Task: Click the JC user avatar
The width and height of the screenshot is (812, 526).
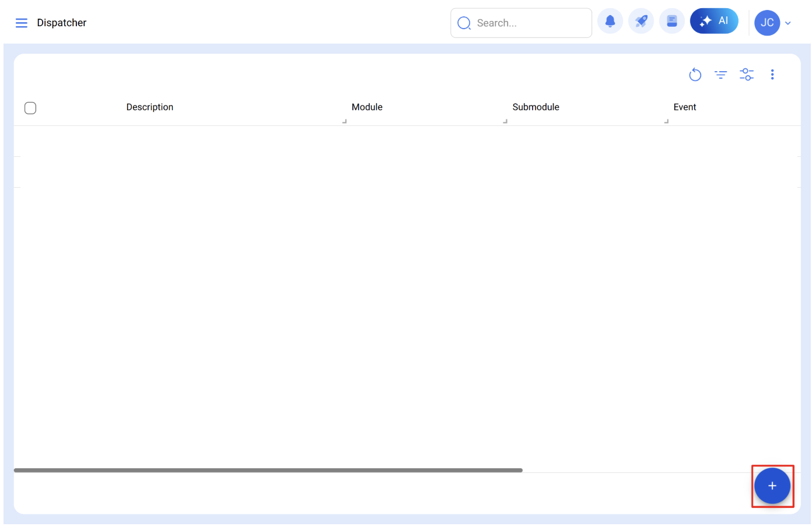Action: point(767,23)
